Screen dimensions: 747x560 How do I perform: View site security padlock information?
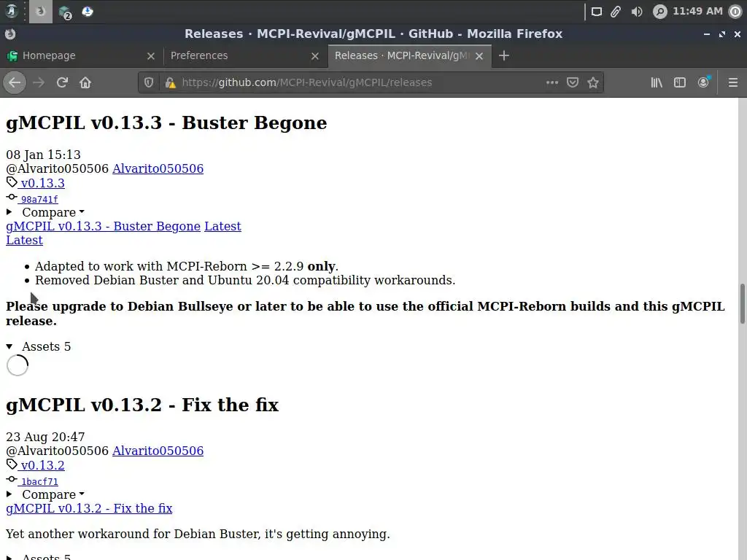point(170,82)
